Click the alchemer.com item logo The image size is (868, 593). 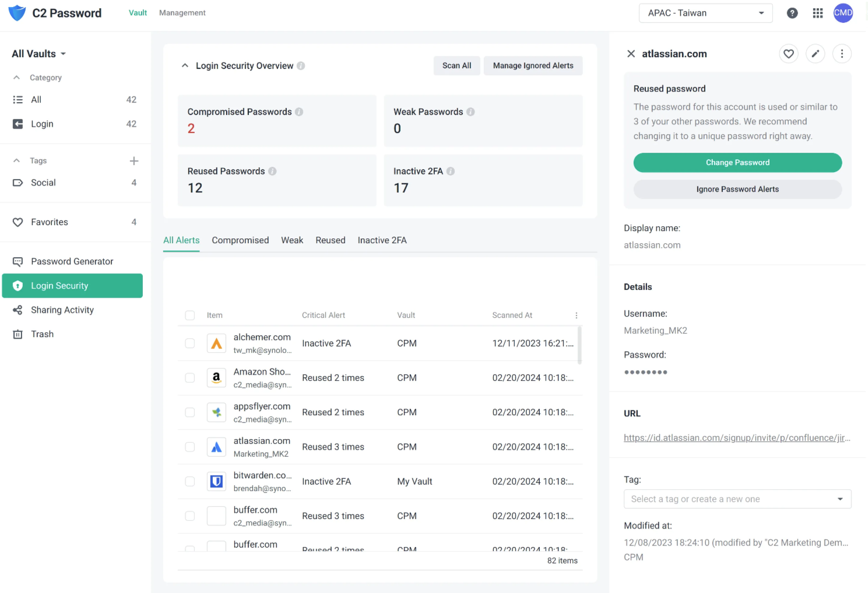216,343
